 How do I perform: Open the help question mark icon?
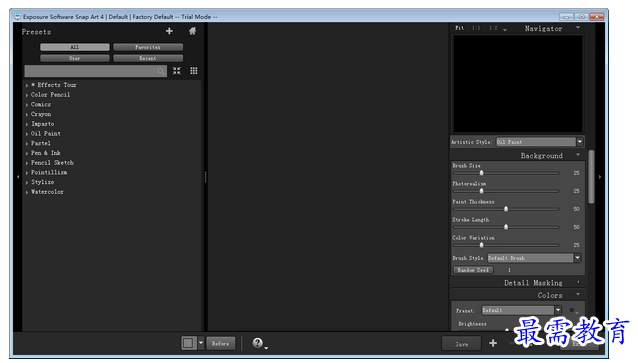tap(257, 343)
